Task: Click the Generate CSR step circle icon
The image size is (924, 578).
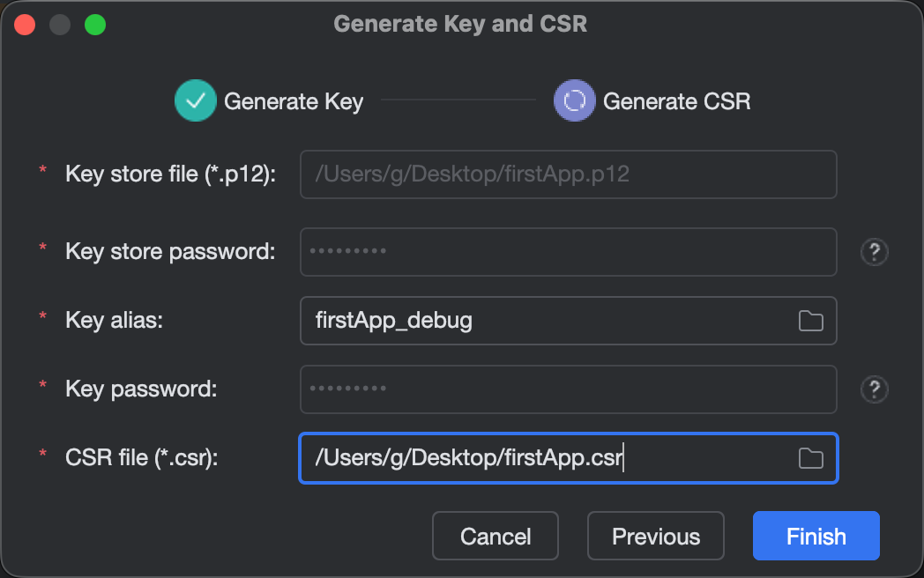Action: pos(575,101)
